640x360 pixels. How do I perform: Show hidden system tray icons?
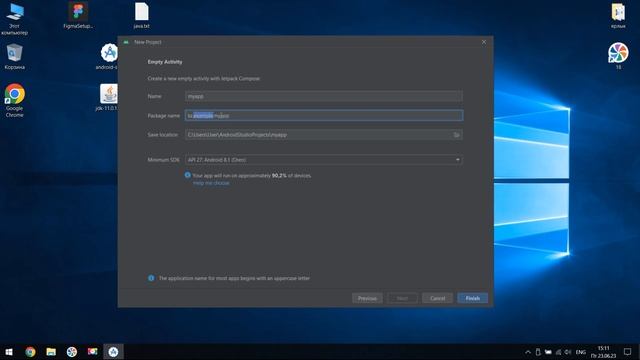[528, 352]
